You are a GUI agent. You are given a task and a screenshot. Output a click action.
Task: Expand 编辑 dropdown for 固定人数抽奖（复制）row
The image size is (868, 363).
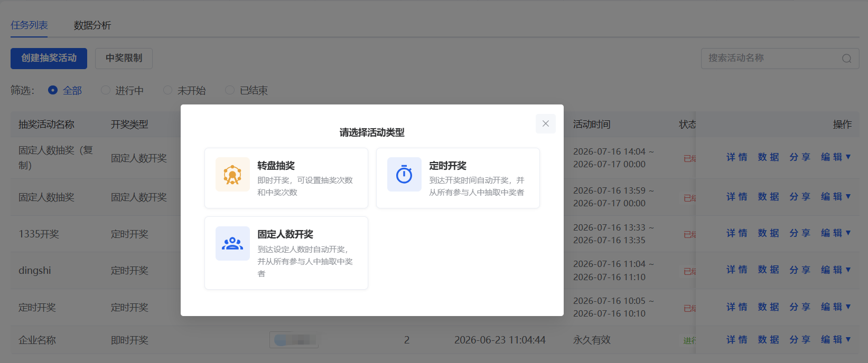point(836,157)
